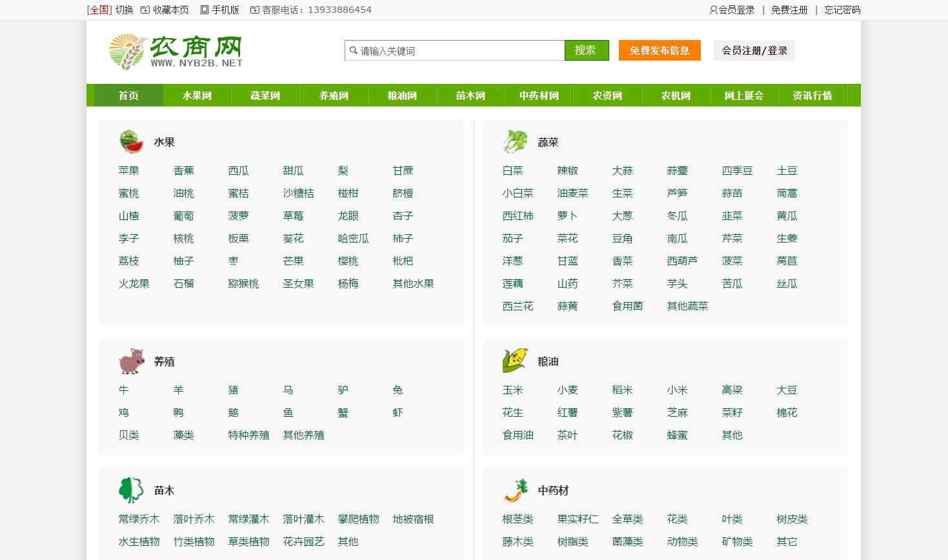Screen dimensions: 948x560
Task: Open the 其他蔬菜 link
Action: point(688,306)
